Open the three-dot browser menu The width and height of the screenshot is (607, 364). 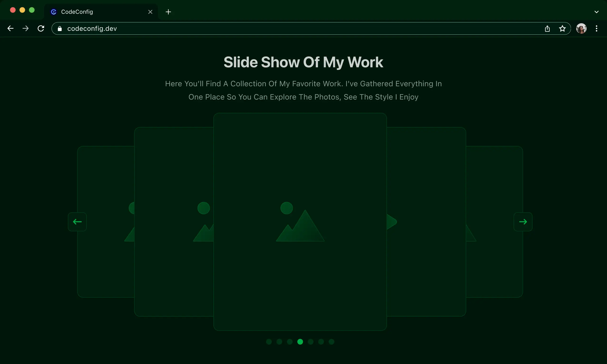click(x=597, y=28)
